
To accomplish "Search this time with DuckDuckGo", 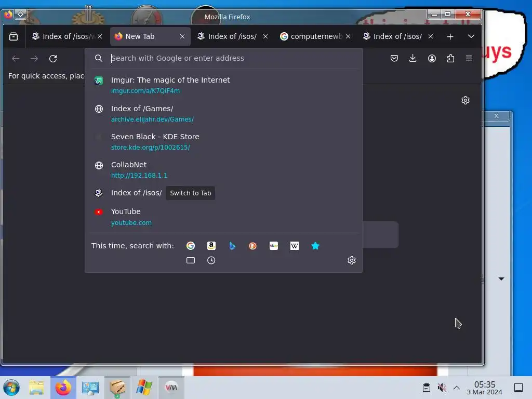I will 253,246.
